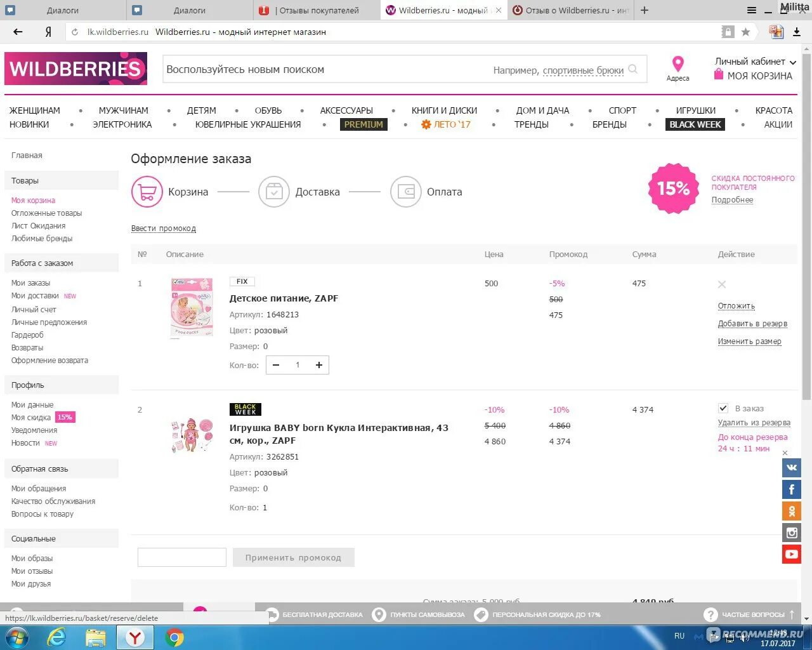This screenshot has width=812, height=650.
Task: Click ПУНКТЫ САМОВЫВОЗА in bottom bar
Action: click(x=419, y=614)
